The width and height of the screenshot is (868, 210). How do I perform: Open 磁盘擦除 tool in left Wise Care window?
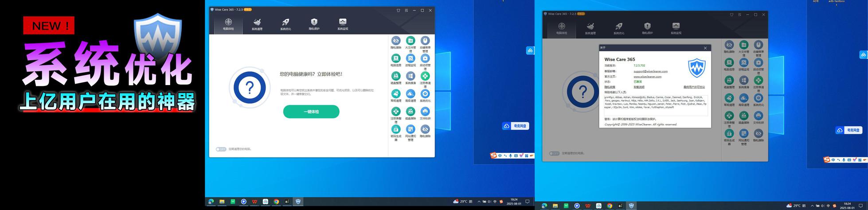tap(411, 114)
